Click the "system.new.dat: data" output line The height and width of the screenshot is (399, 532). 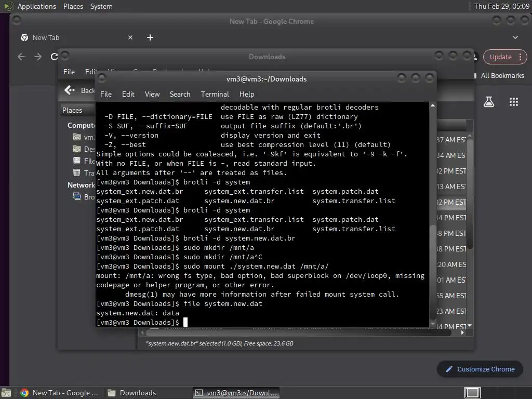point(137,313)
